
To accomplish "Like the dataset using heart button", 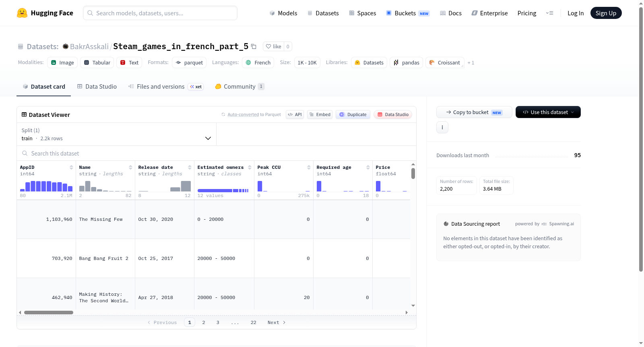I will tap(273, 46).
